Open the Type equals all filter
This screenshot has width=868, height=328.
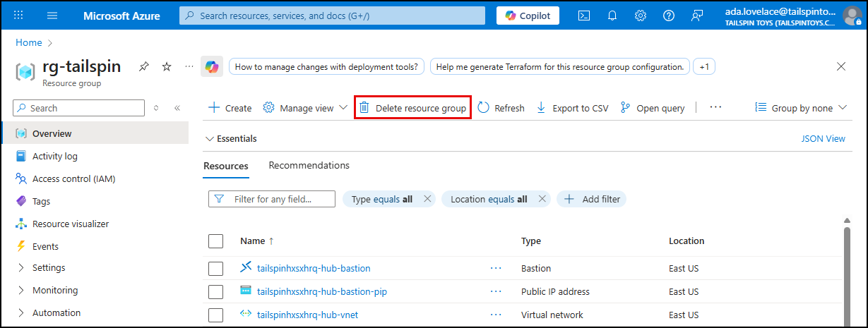tap(382, 199)
